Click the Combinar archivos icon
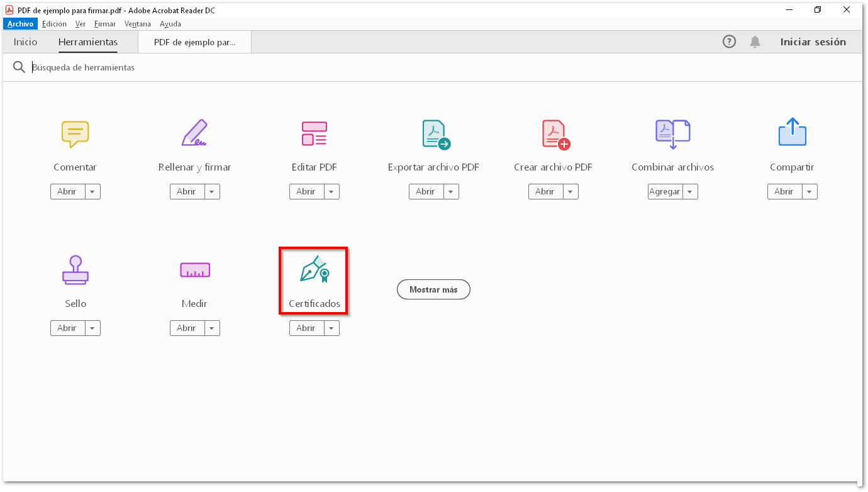868x492 pixels. point(672,134)
